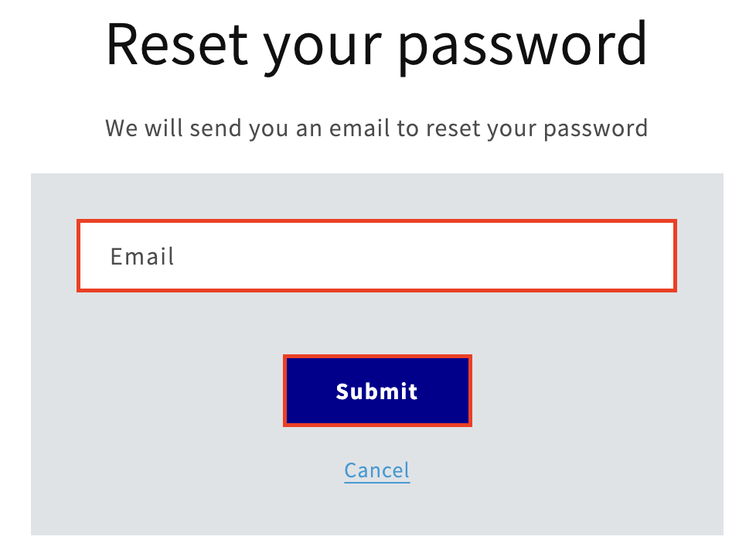Activate Submit to send reset email
756x557 pixels.
(376, 391)
